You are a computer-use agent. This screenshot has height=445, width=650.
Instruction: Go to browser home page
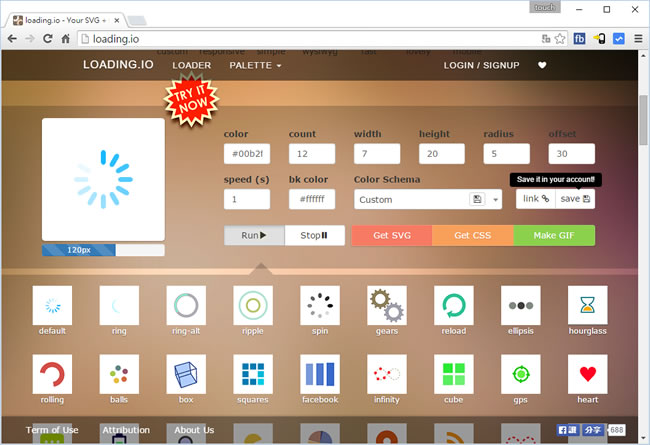pyautogui.click(x=65, y=39)
